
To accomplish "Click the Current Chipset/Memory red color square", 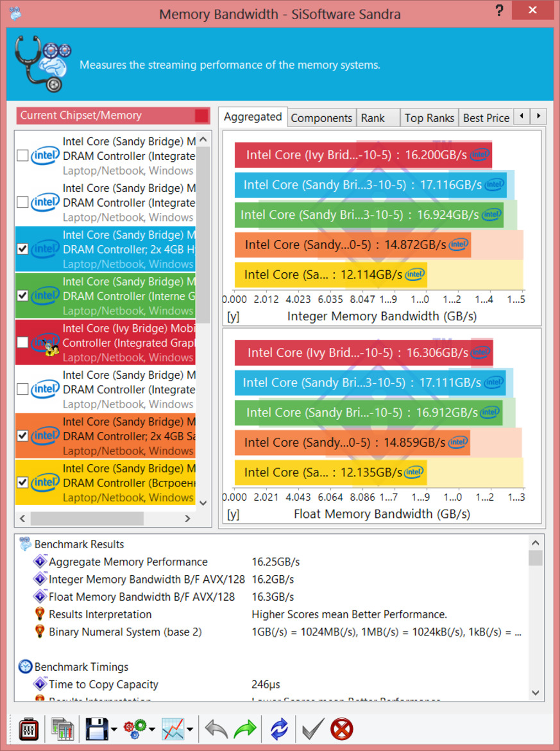I will tap(201, 116).
